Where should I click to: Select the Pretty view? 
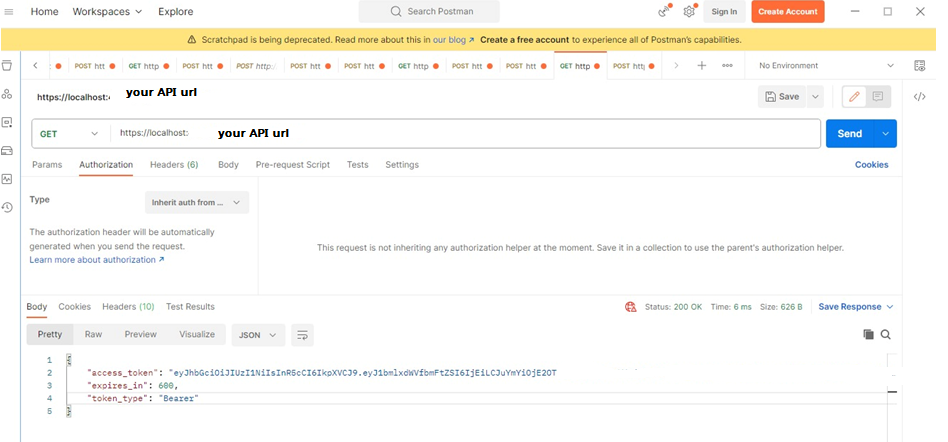[50, 334]
